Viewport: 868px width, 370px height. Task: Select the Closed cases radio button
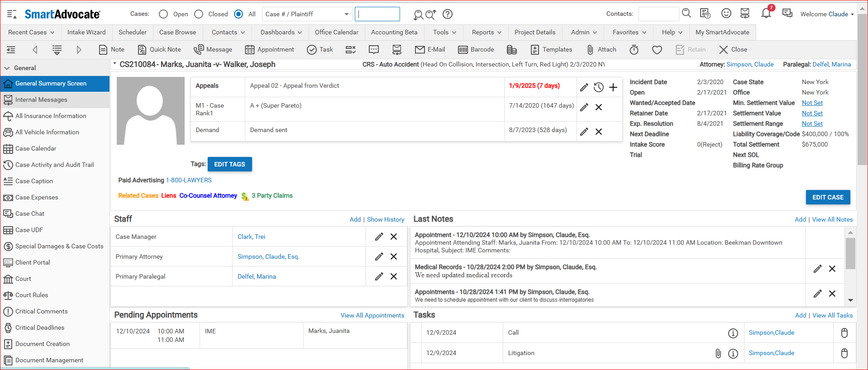199,14
